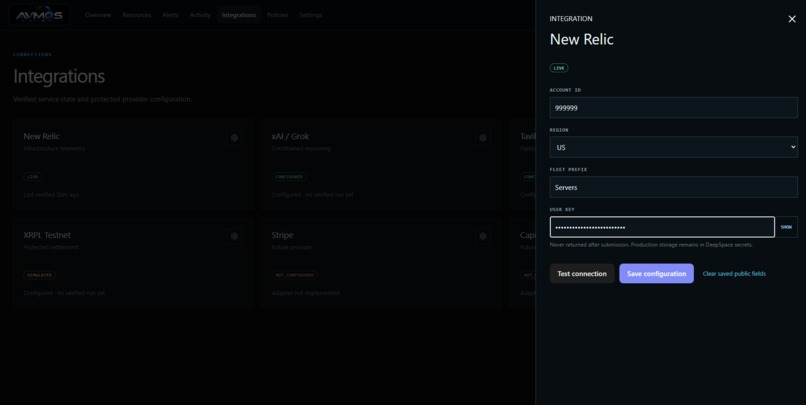The image size is (806, 405).
Task: Click the Test connection button
Action: click(582, 273)
